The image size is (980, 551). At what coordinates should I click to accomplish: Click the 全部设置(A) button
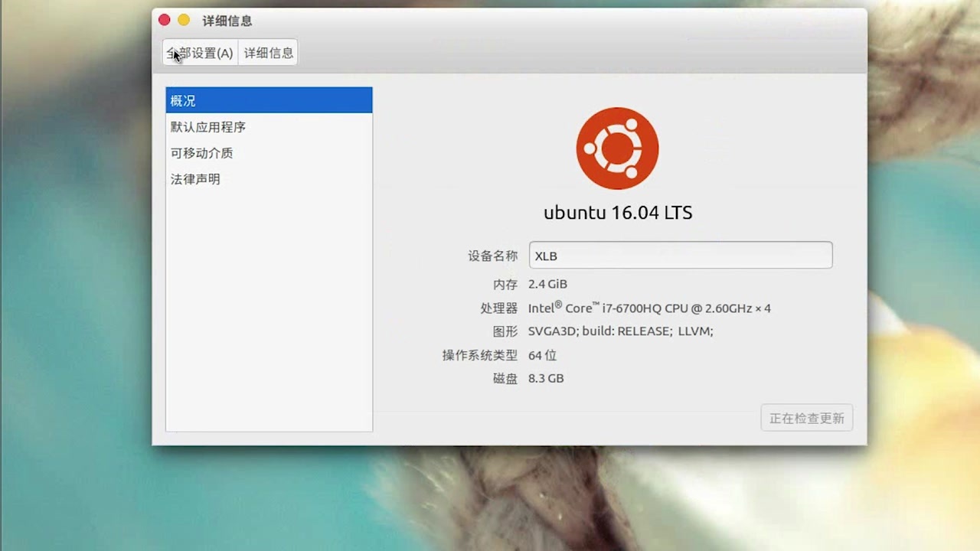click(x=201, y=53)
